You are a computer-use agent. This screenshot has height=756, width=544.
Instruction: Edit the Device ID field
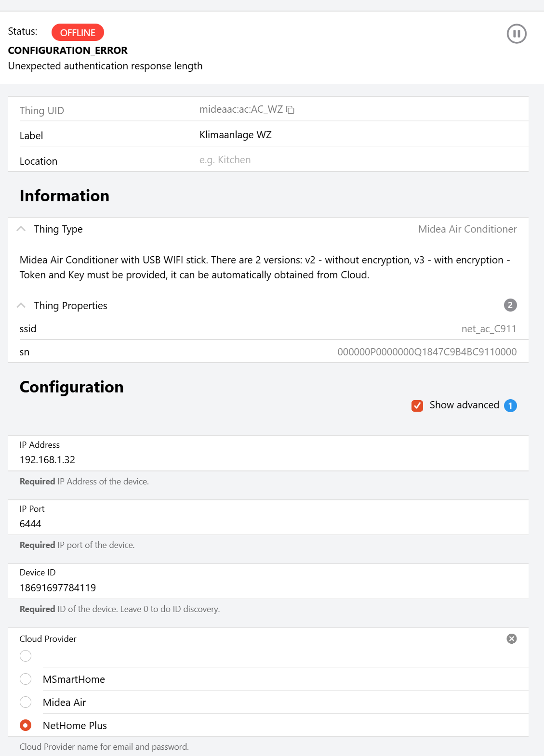268,581
